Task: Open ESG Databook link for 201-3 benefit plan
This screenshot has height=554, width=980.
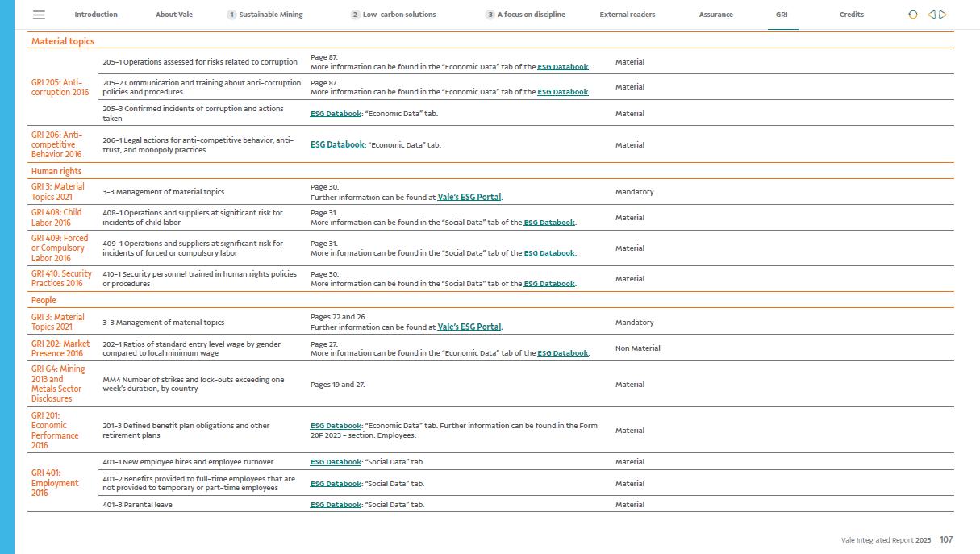Action: 336,426
